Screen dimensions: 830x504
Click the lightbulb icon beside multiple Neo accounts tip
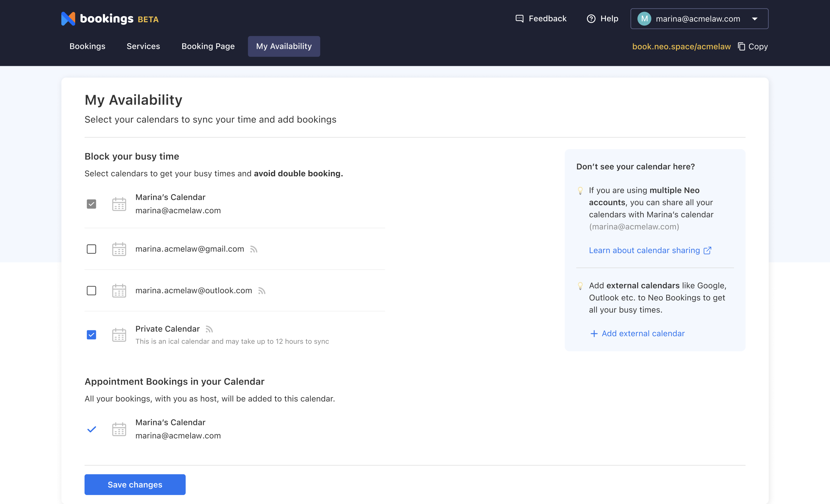(x=580, y=191)
